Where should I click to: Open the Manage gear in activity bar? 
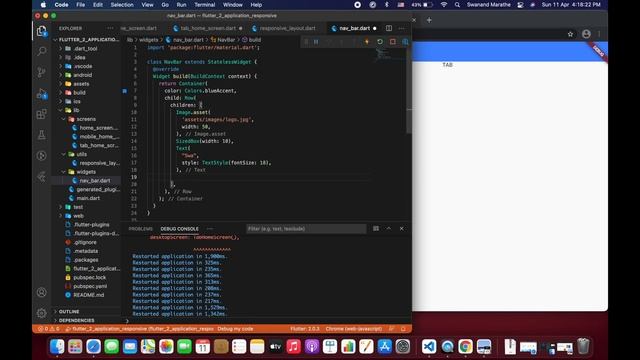(42, 313)
